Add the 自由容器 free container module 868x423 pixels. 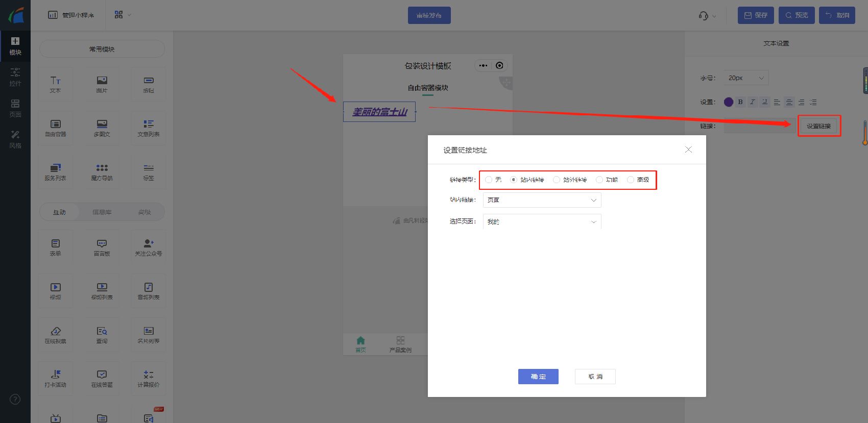click(x=55, y=128)
